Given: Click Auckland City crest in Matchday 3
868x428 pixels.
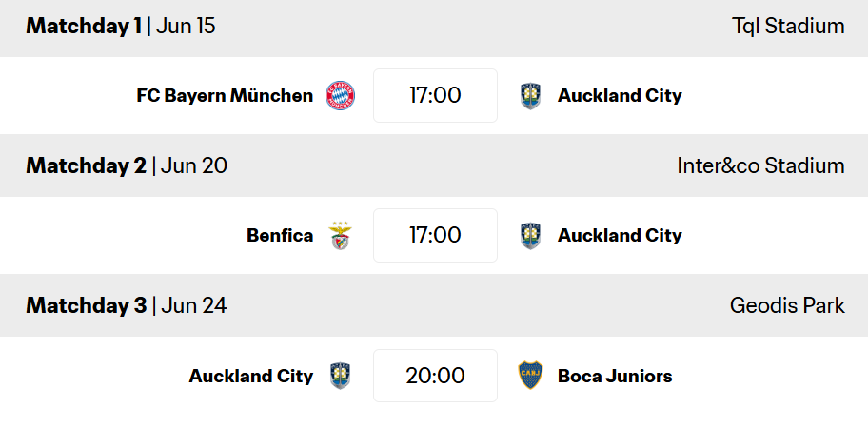Looking at the screenshot, I should point(340,376).
